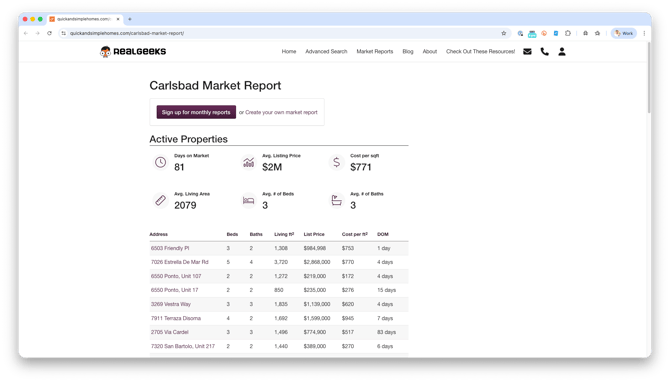Open the About page

click(x=430, y=52)
